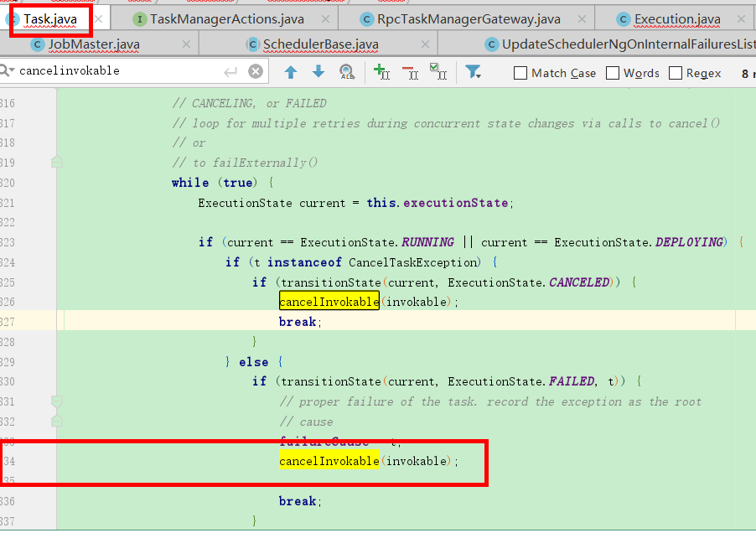This screenshot has height=533, width=756.
Task: Close the TaskManagerActions.java tab
Action: tap(326, 19)
